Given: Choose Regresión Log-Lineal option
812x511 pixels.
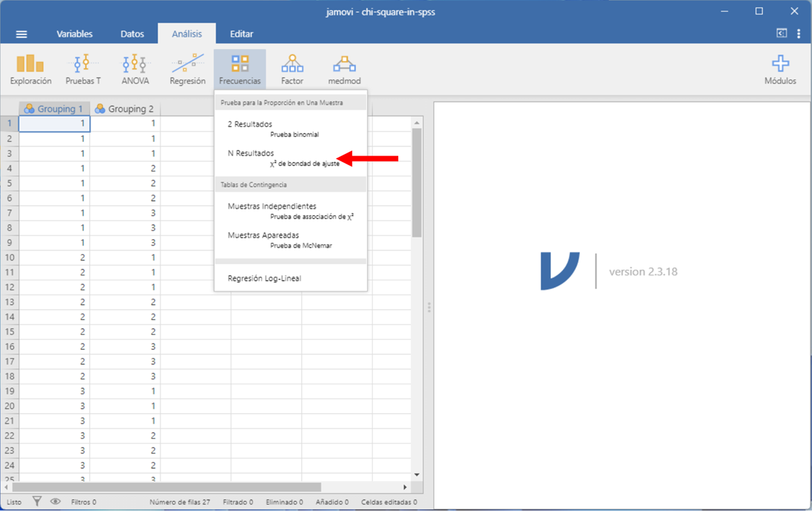Looking at the screenshot, I should (x=264, y=278).
